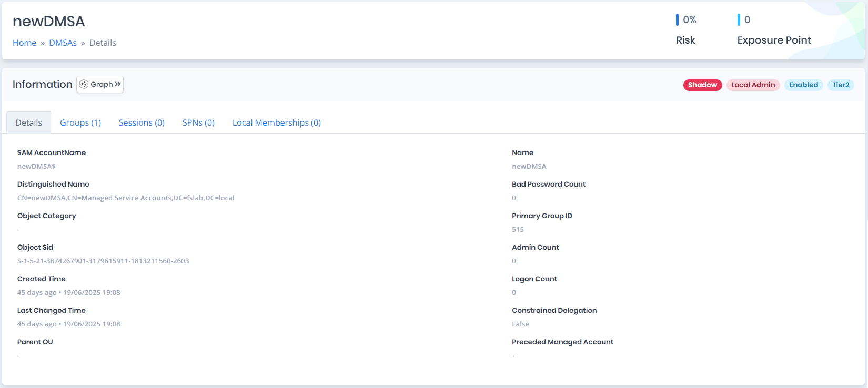Click the distinguished name CN=newDMSA value
The height and width of the screenshot is (388, 868).
[126, 198]
